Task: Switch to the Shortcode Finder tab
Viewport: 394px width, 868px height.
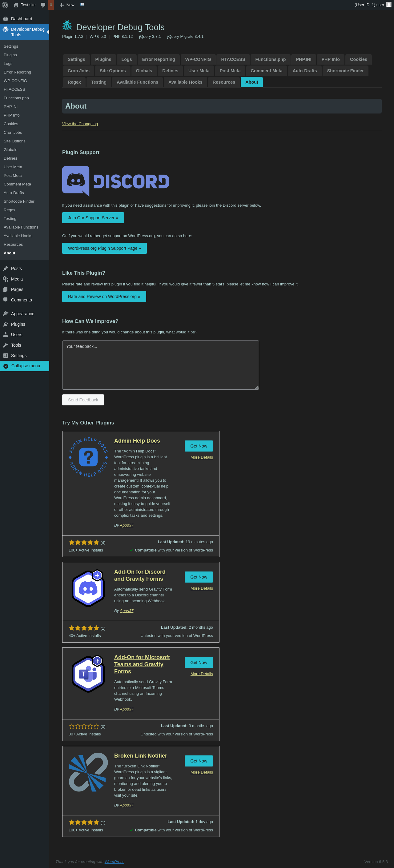Action: point(345,71)
